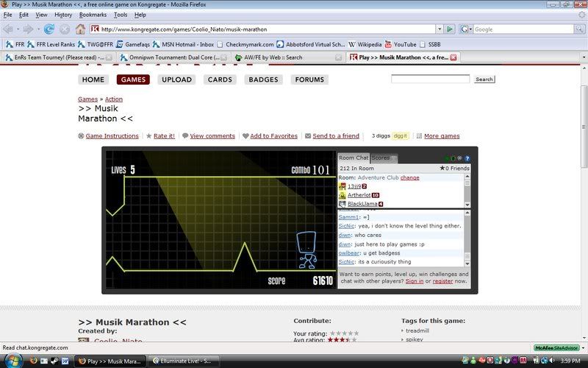Click the "digg it" button
The image size is (588, 368).
pos(400,136)
